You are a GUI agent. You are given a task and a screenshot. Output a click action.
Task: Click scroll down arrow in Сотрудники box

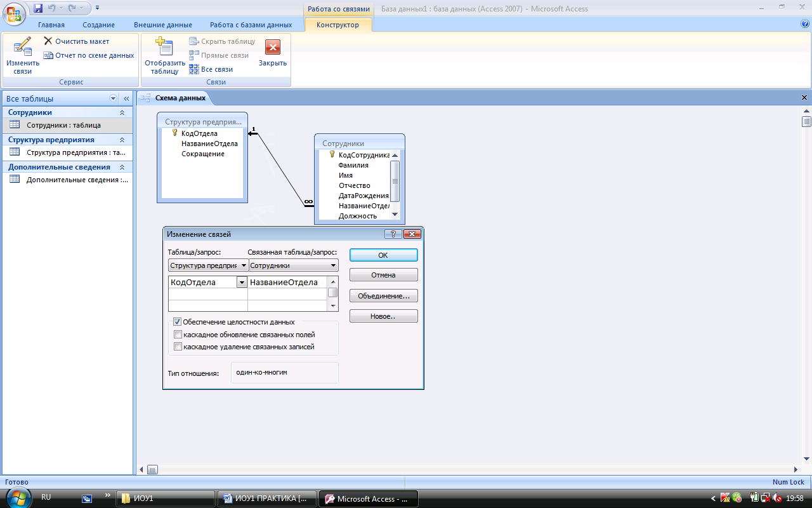pos(395,215)
